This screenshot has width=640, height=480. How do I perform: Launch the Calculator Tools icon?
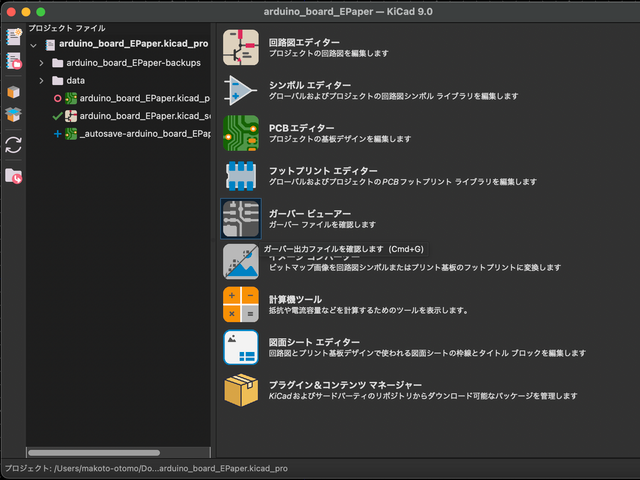[241, 304]
